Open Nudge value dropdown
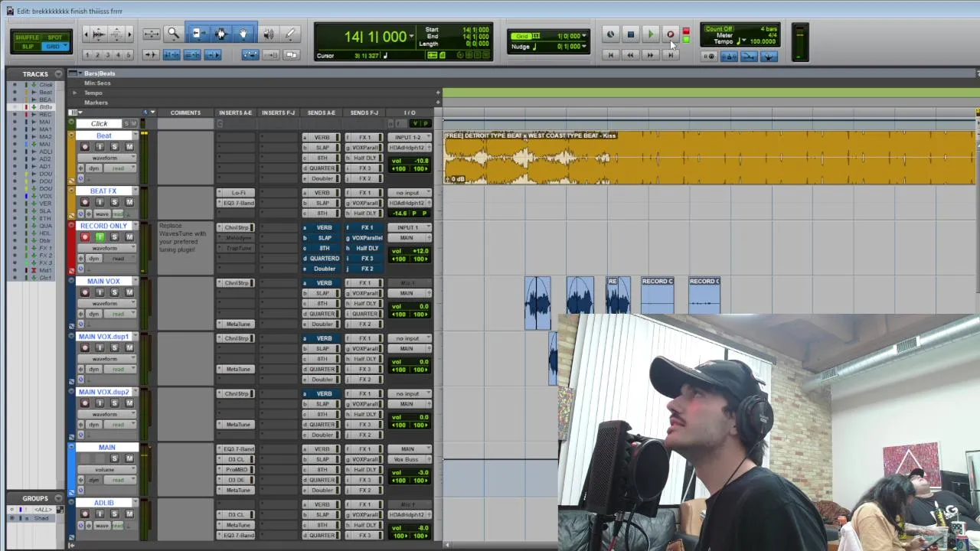980x551 pixels. pos(585,47)
